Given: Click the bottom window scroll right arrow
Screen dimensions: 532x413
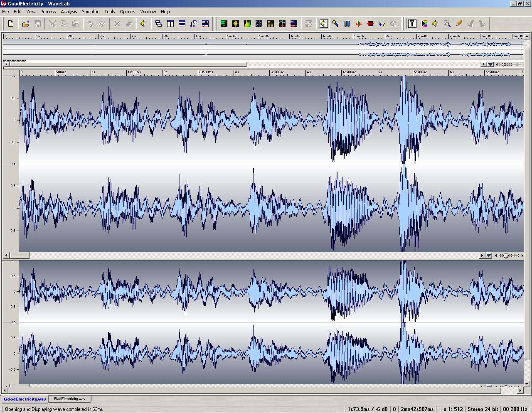Looking at the screenshot, I should (x=520, y=390).
